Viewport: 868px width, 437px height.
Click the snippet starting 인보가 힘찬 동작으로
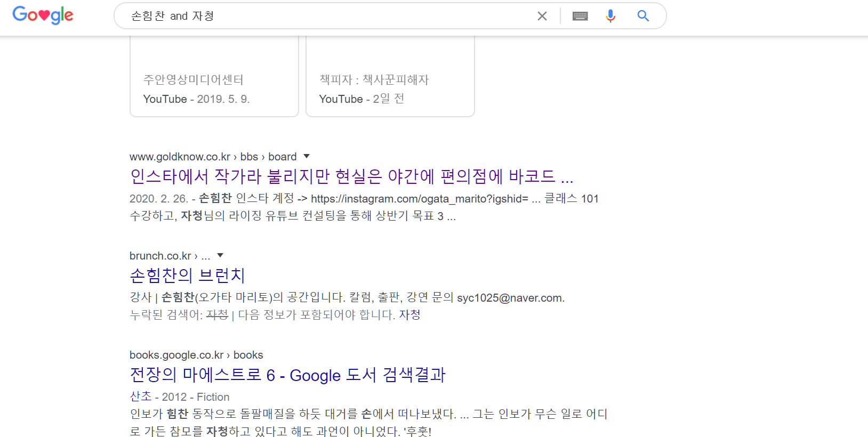[368, 423]
